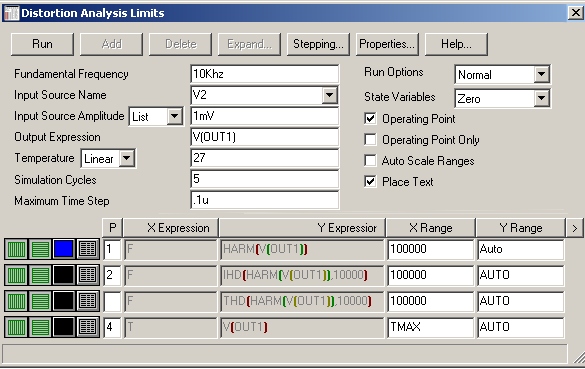Open numeric output icon in THD row
Image resolution: width=585 pixels, height=369 pixels.
(x=88, y=301)
